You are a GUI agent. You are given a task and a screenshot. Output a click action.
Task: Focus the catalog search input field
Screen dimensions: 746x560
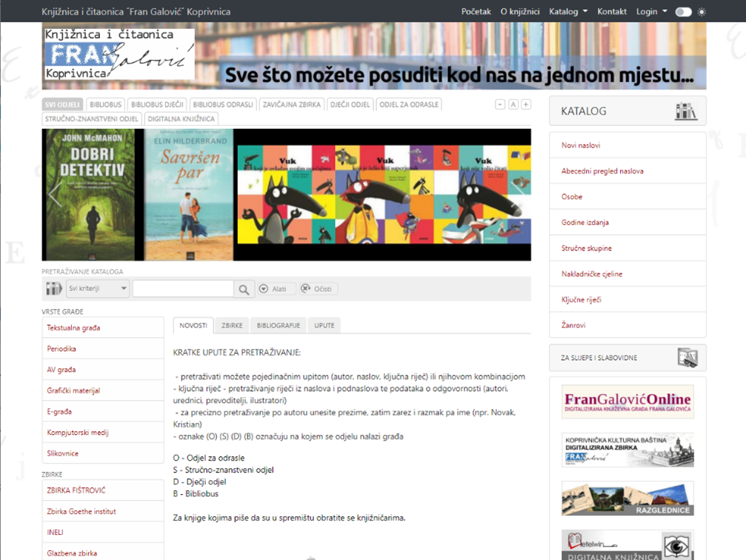pyautogui.click(x=183, y=288)
